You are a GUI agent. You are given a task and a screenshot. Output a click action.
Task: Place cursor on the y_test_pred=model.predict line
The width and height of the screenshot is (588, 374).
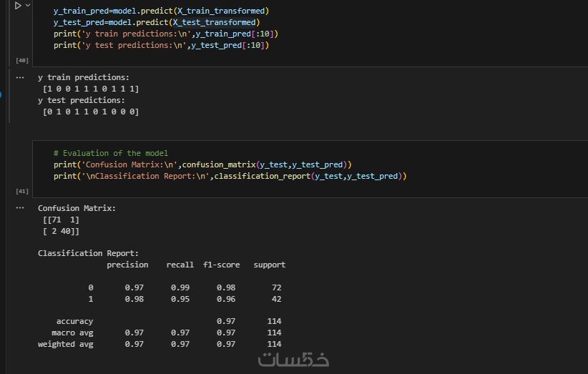click(x=157, y=23)
